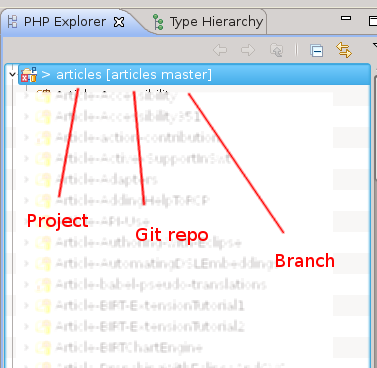Click the PHP Explorer tab icon
The width and height of the screenshot is (377, 368).
coord(13,22)
